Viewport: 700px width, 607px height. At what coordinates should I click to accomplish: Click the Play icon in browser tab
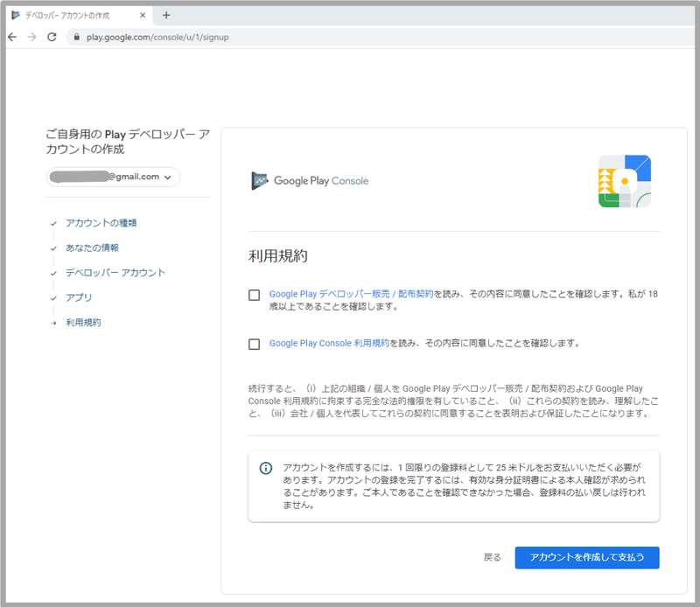click(16, 15)
